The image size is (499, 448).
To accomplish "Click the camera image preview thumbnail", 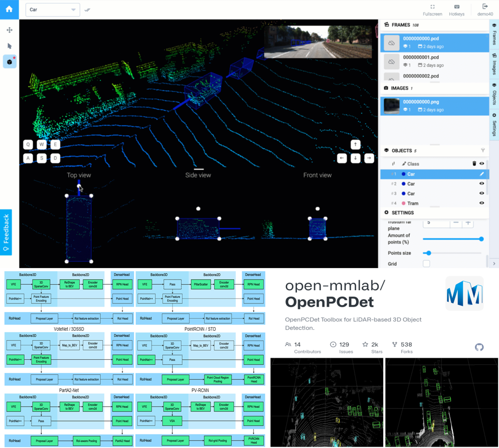I will [318, 42].
